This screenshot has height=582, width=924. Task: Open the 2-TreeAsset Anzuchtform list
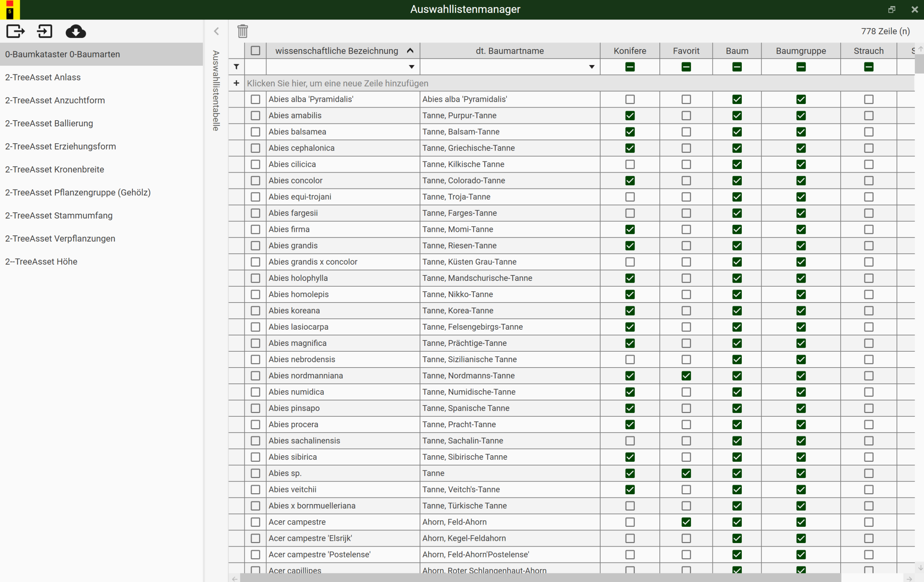(x=101, y=100)
